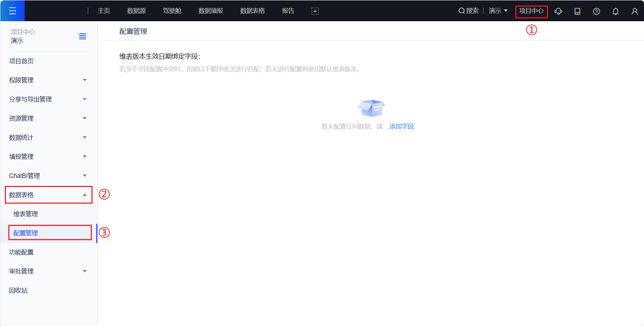Screen dimensions: 644x326
Task: Open customer service headset icon
Action: click(x=558, y=11)
